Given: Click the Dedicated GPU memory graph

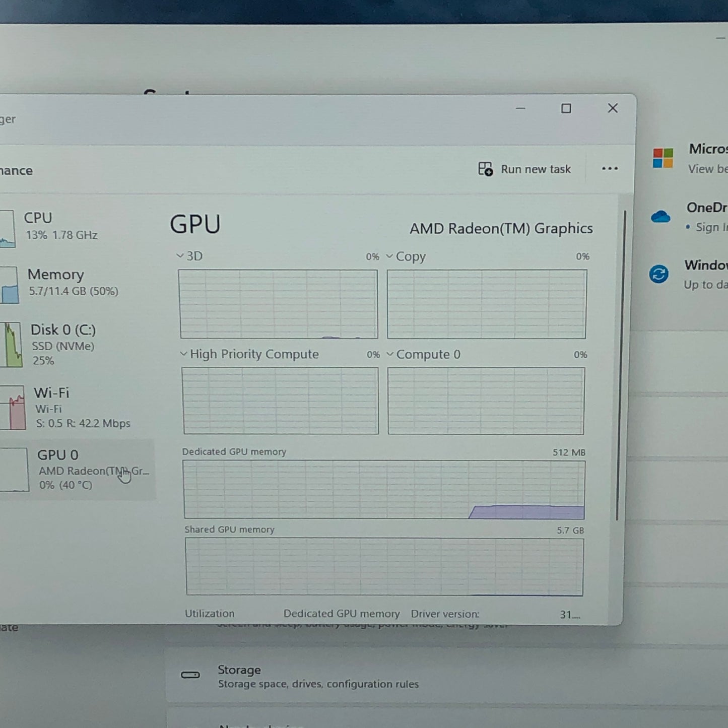Looking at the screenshot, I should pos(384,489).
